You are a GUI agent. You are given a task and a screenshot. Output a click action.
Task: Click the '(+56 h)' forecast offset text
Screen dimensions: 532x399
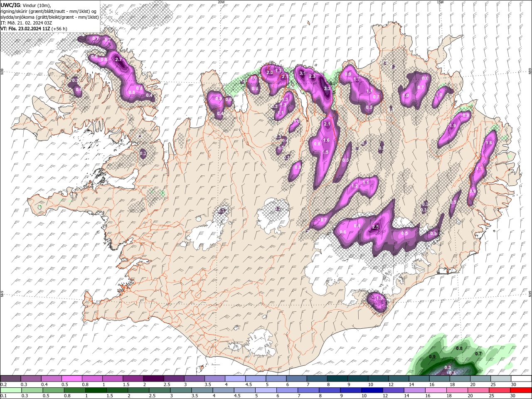click(59, 29)
